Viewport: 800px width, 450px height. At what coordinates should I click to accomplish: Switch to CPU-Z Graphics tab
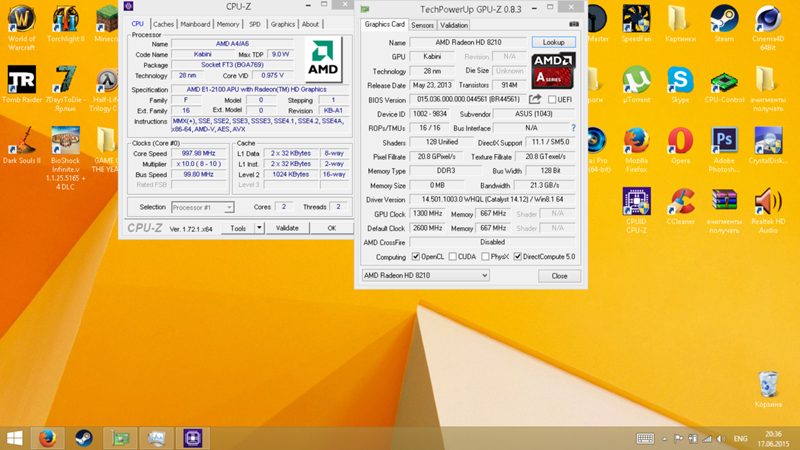[x=283, y=24]
